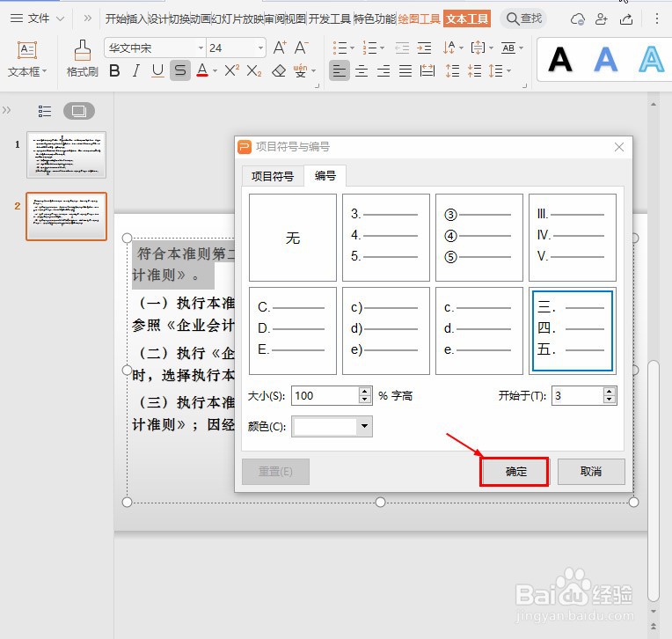
Task: Switch to slide thumbnail view
Action: point(79,111)
